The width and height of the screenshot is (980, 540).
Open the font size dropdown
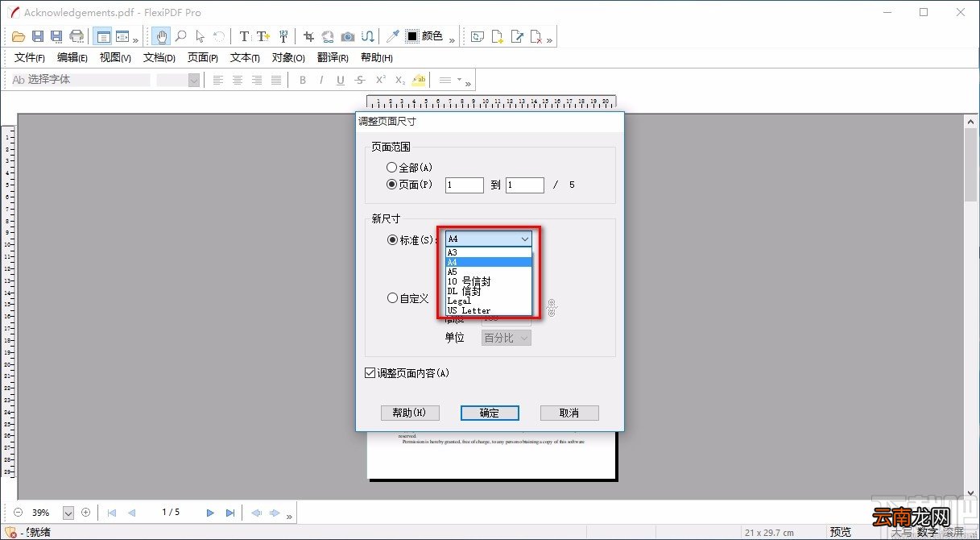point(193,80)
